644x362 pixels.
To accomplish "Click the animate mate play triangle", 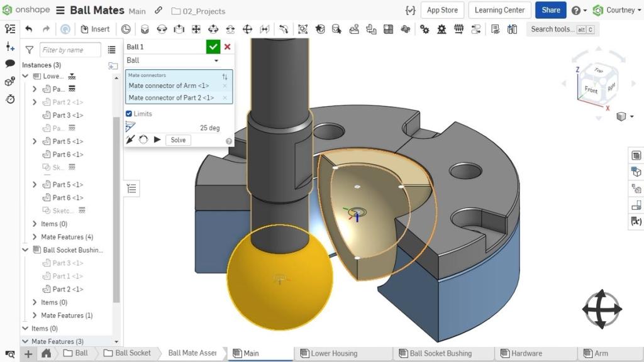I will point(157,140).
